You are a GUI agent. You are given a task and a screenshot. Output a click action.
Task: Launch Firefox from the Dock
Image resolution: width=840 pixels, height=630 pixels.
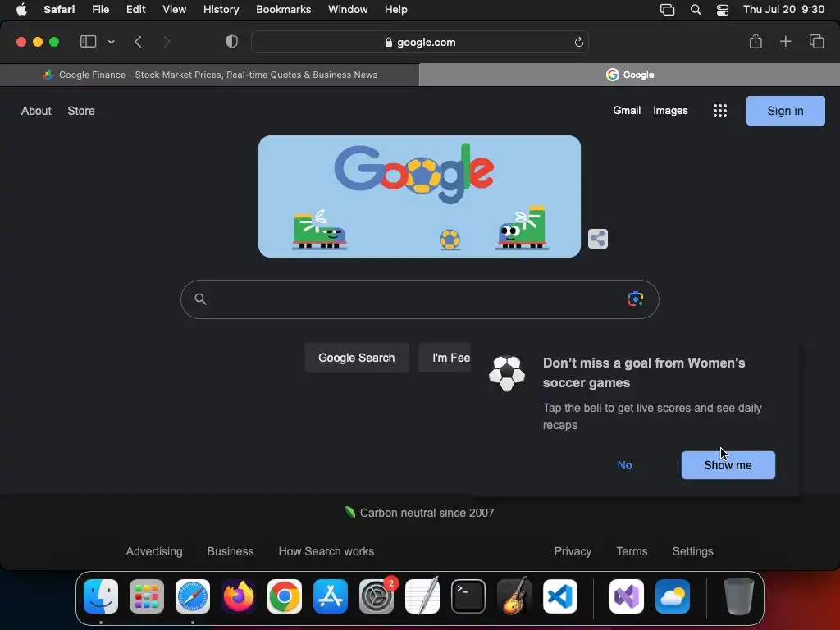(239, 596)
